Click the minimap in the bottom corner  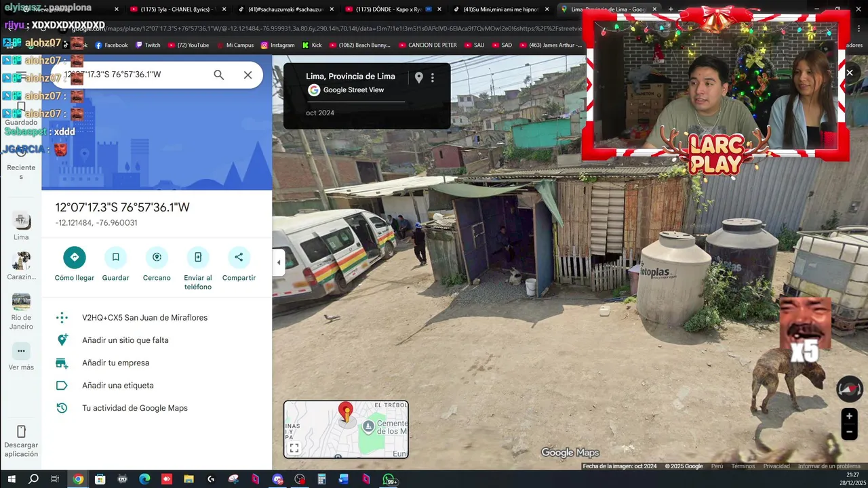click(x=346, y=429)
